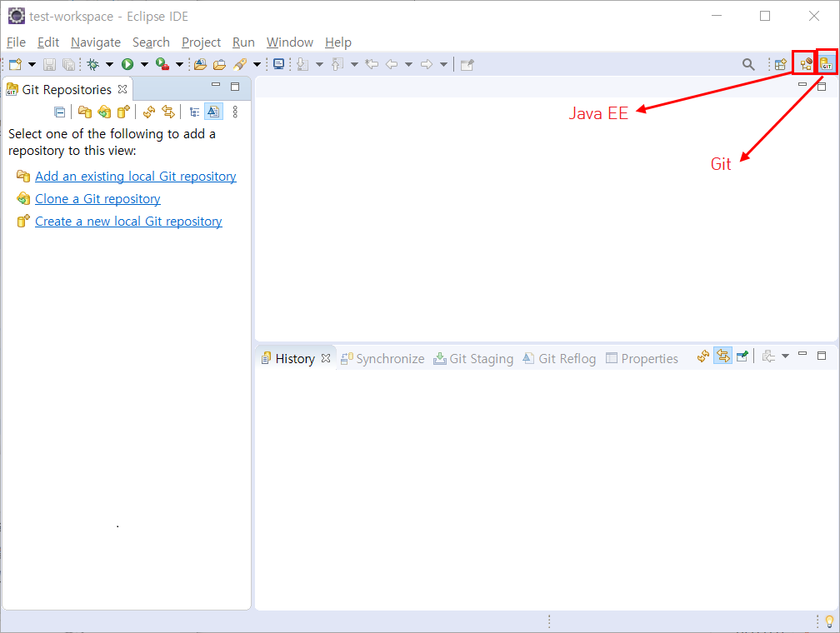Switch to the Git Staging tab
Image resolution: width=840 pixels, height=633 pixels.
point(473,359)
